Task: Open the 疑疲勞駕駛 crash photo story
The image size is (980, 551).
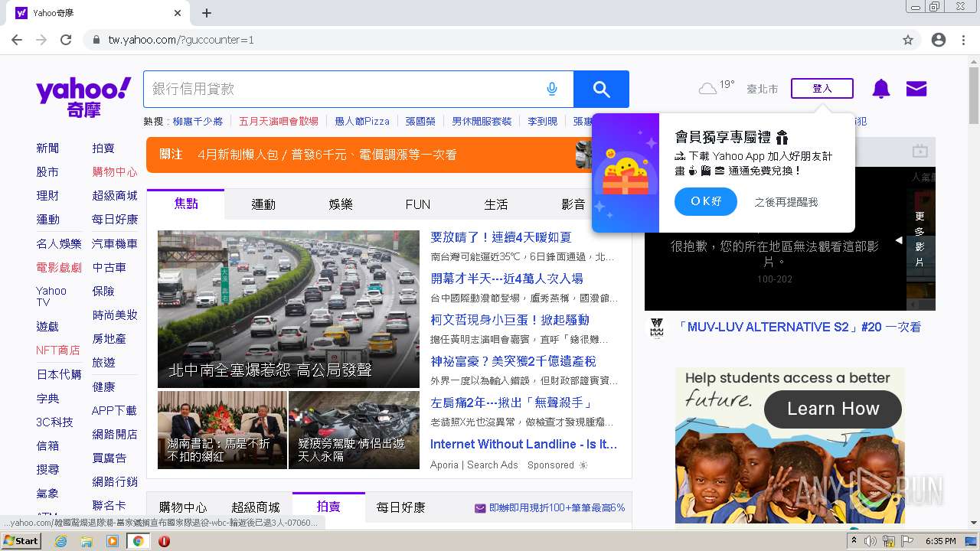Action: point(354,430)
